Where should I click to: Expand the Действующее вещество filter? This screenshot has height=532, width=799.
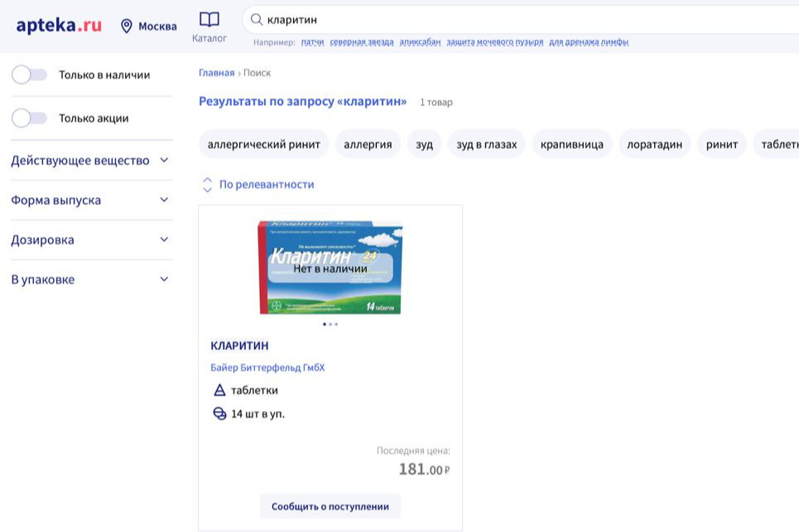pos(90,161)
